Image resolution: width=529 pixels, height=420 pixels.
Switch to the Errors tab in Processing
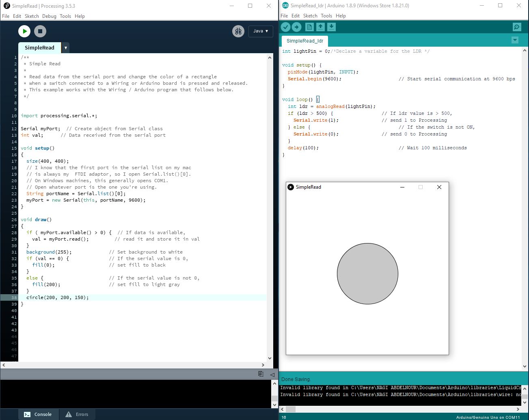pos(78,414)
